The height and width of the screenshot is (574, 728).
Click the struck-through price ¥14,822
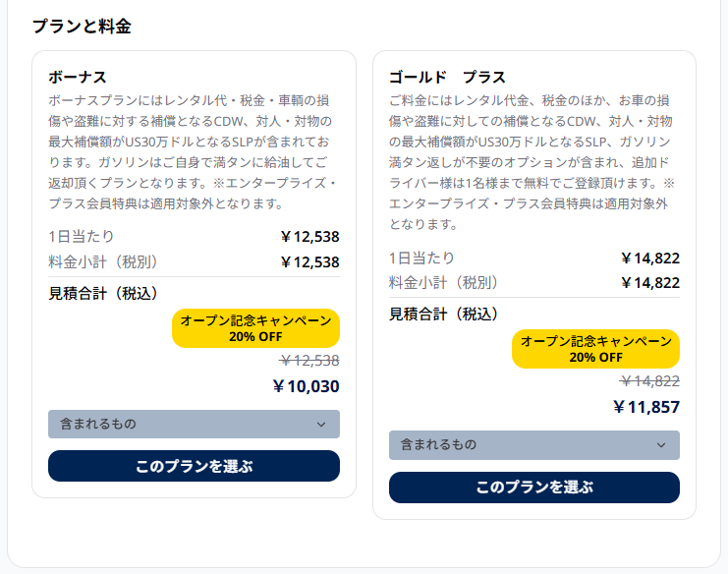coord(649,381)
